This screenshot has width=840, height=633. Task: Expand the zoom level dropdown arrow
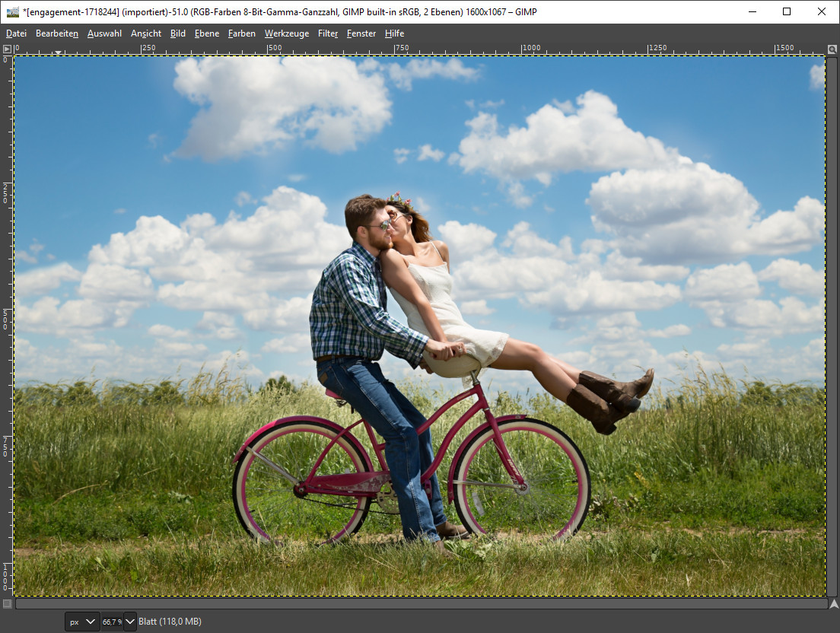pos(130,622)
